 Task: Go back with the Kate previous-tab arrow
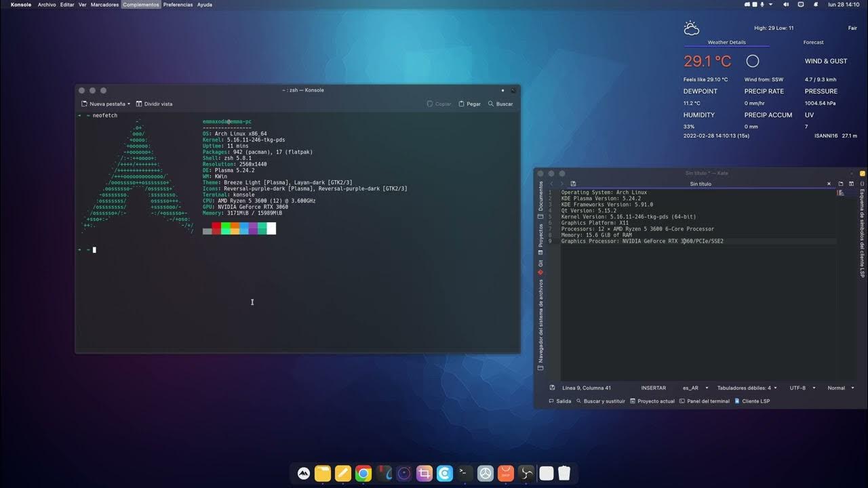pos(552,184)
